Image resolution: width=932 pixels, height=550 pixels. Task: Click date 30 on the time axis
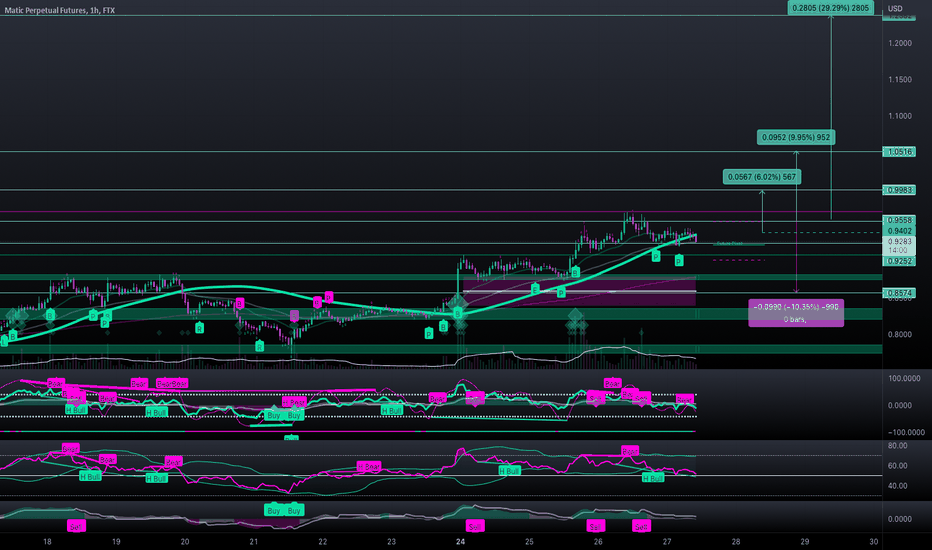pyautogui.click(x=873, y=542)
